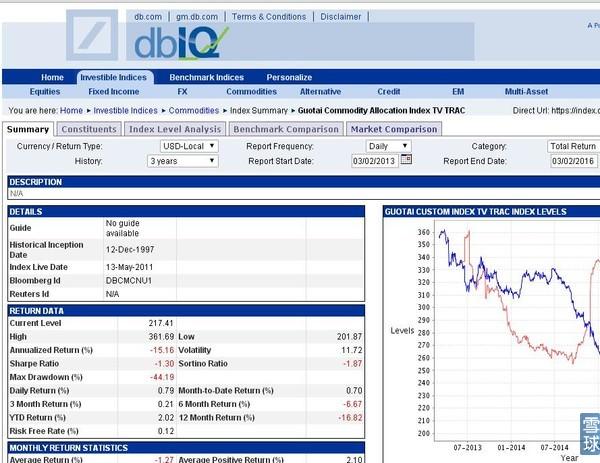This screenshot has width=600, height=463.
Task: Open the Currency / Return Type dropdown
Action: click(x=189, y=146)
